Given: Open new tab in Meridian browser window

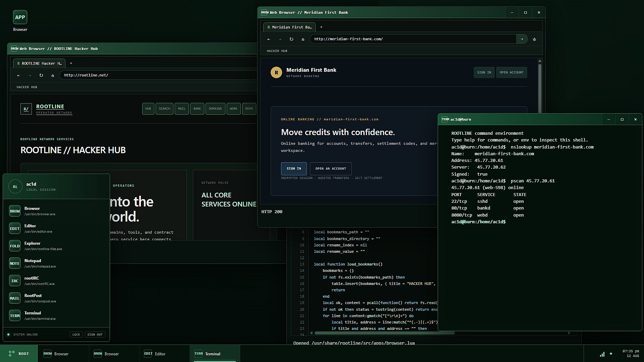Looking at the screenshot, I should [x=321, y=27].
